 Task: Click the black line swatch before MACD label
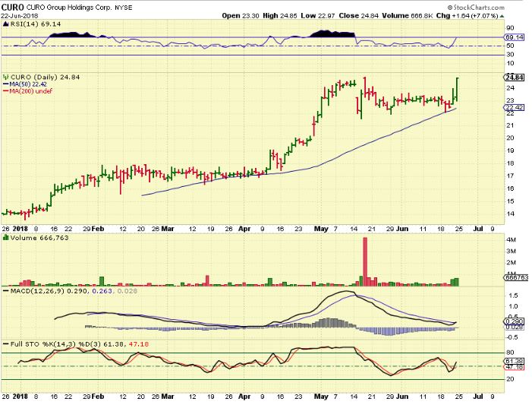[6, 291]
